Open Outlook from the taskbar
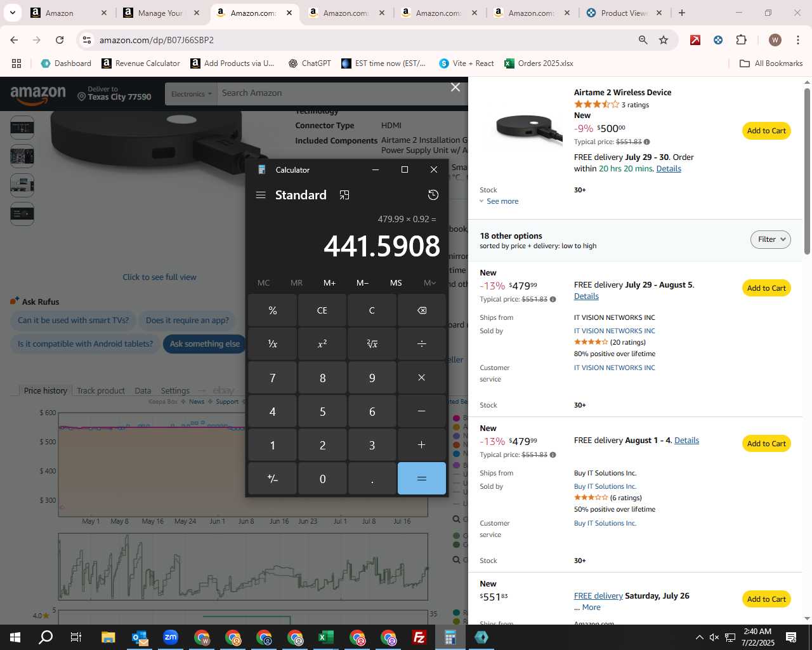The height and width of the screenshot is (650, 812). coord(139,637)
